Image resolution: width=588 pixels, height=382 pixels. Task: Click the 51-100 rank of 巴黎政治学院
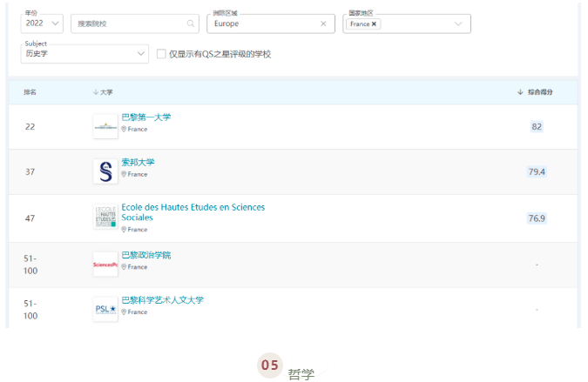tap(30, 265)
